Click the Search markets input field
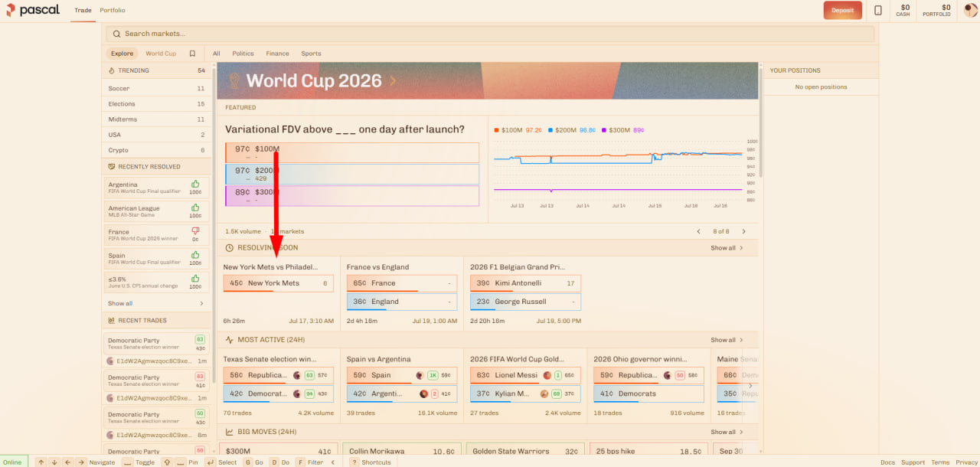Image resolution: width=980 pixels, height=467 pixels. point(490,34)
